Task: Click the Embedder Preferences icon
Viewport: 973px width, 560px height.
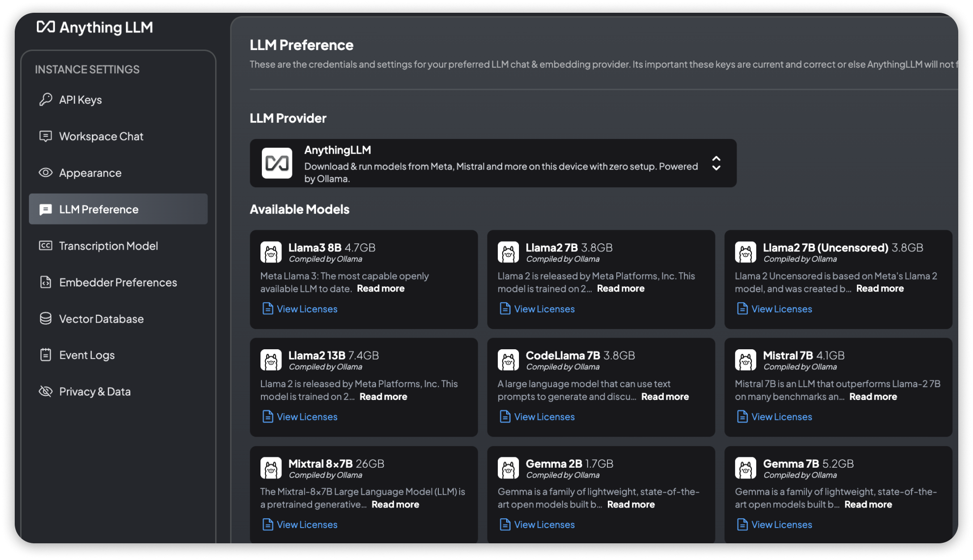Action: click(45, 281)
